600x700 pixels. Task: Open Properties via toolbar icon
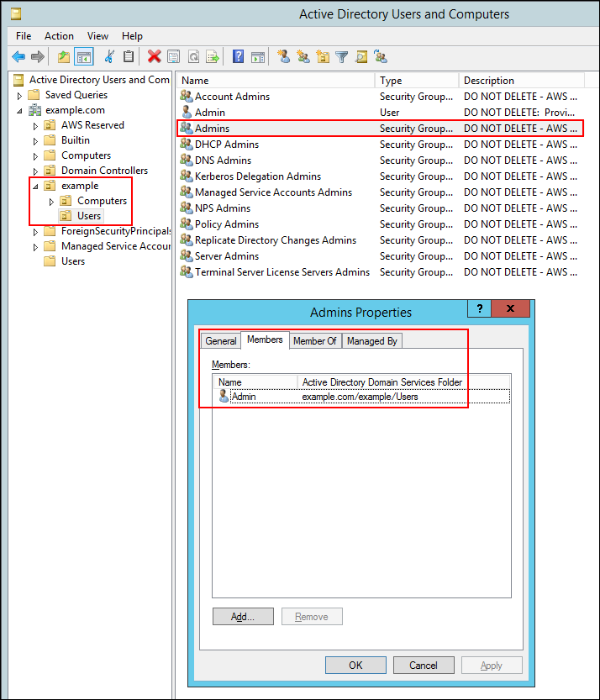point(174,56)
